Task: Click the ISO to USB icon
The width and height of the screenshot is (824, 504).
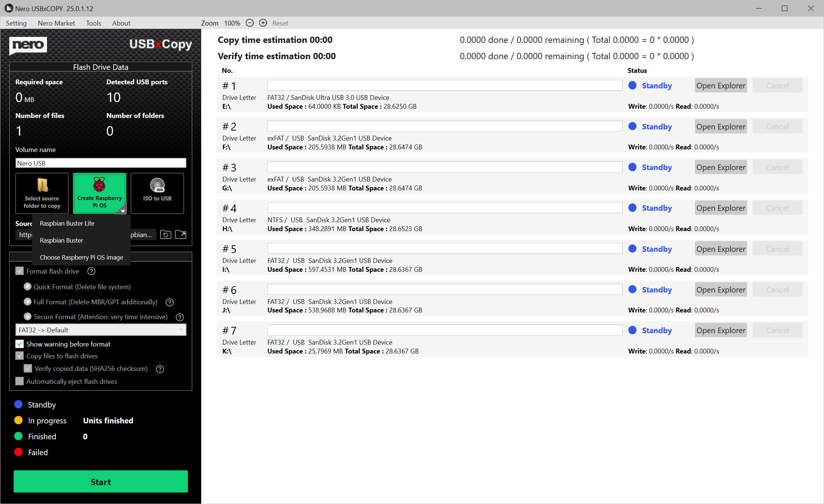Action: [157, 193]
